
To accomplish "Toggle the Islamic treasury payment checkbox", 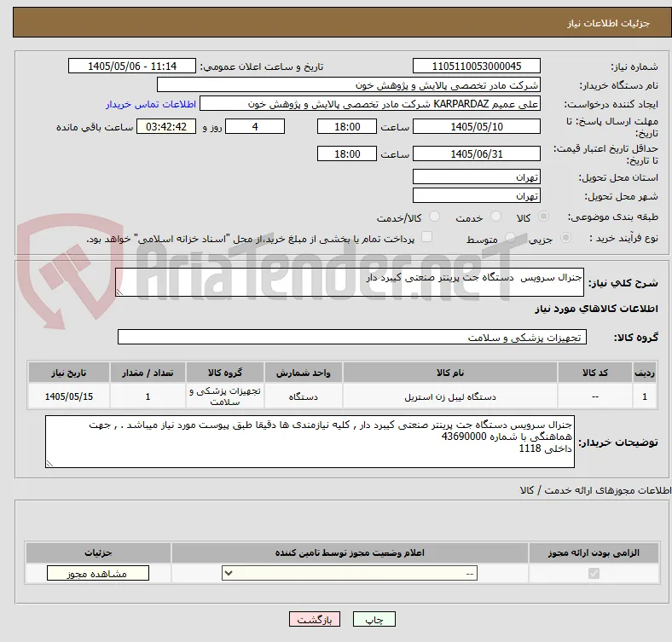I will click(x=427, y=237).
